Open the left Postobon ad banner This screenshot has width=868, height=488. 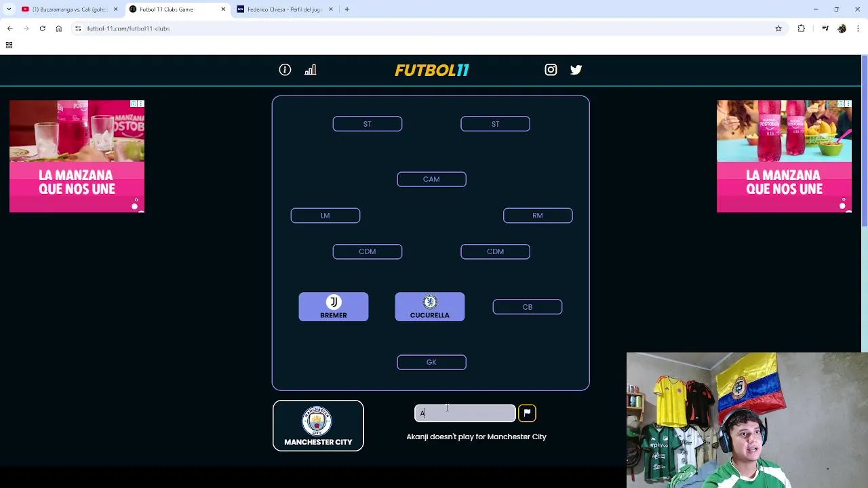coord(77,156)
